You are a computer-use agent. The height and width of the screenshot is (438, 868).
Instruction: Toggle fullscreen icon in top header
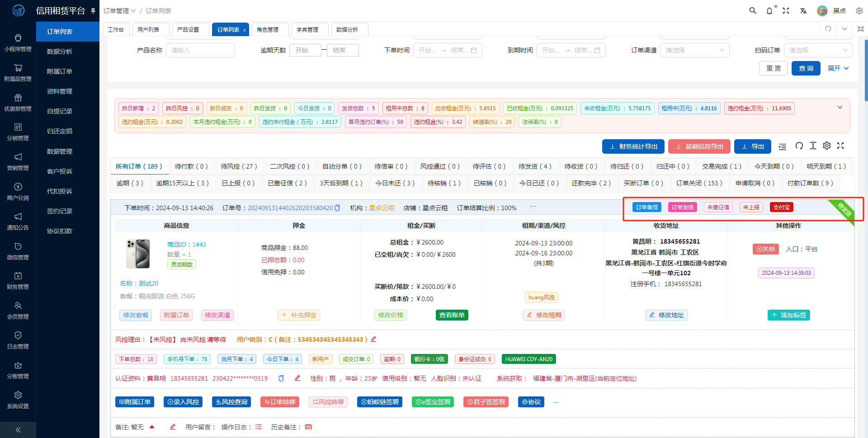[786, 10]
